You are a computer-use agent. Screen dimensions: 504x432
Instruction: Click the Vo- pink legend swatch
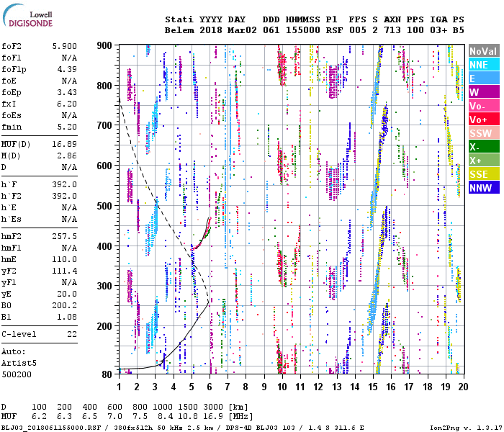484,106
